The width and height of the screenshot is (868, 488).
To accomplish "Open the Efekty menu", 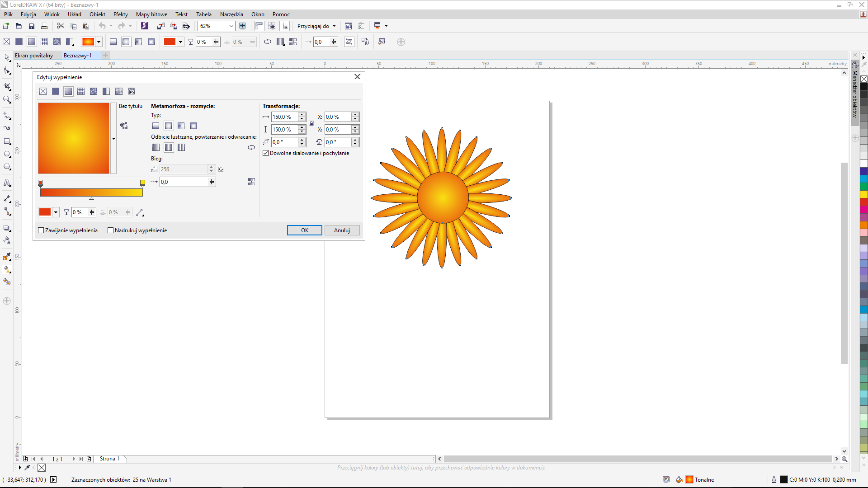I will [120, 14].
